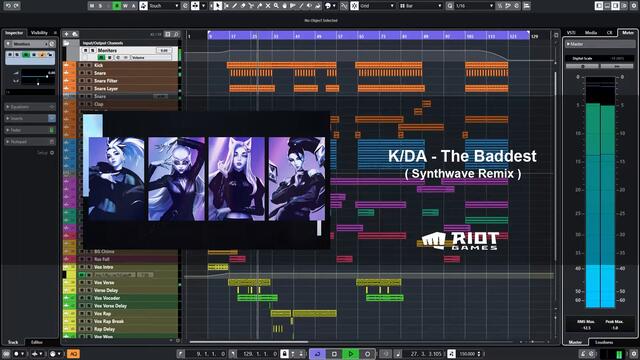Screen dimensions: 640x360
Task: Expand the Notepad inspector section
Action: pyautogui.click(x=30, y=142)
